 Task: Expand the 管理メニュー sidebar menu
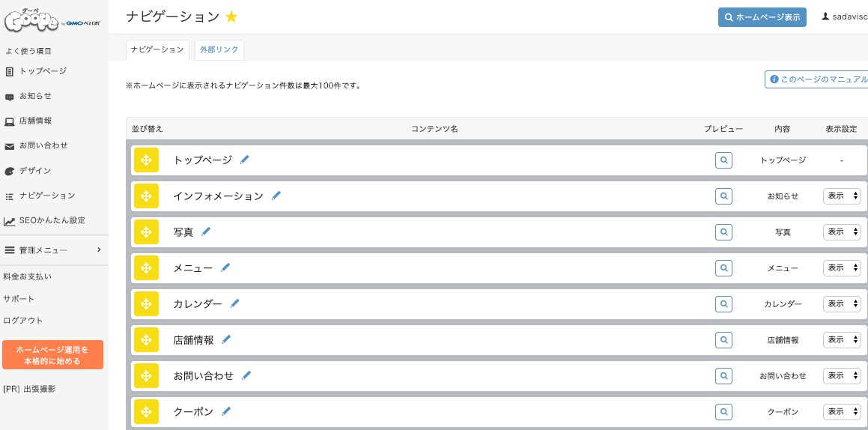click(54, 250)
